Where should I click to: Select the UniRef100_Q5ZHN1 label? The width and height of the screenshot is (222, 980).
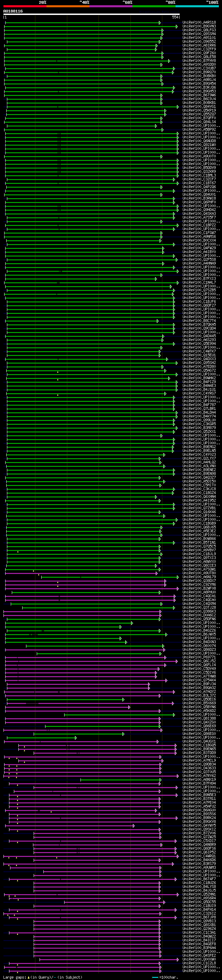[199, 894]
